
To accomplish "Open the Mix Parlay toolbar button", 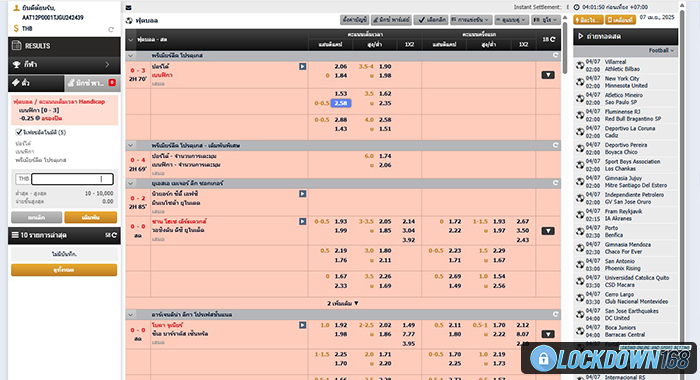I will 391,20.
